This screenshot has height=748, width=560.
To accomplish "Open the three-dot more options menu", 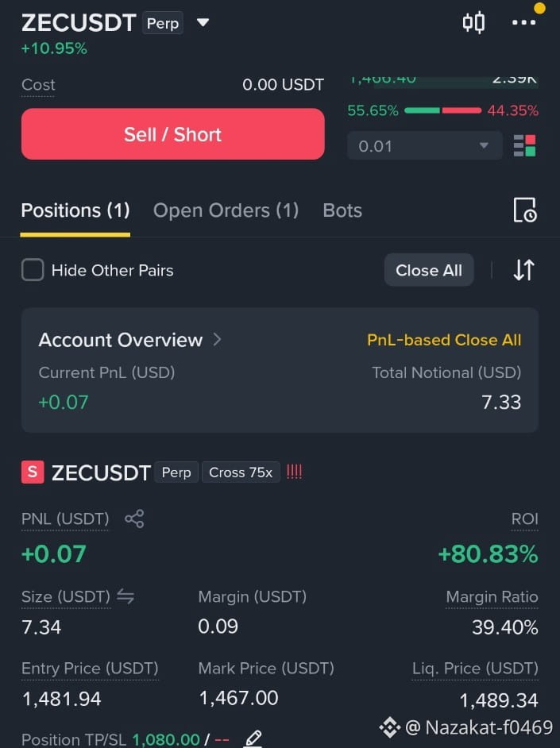I will 523,22.
